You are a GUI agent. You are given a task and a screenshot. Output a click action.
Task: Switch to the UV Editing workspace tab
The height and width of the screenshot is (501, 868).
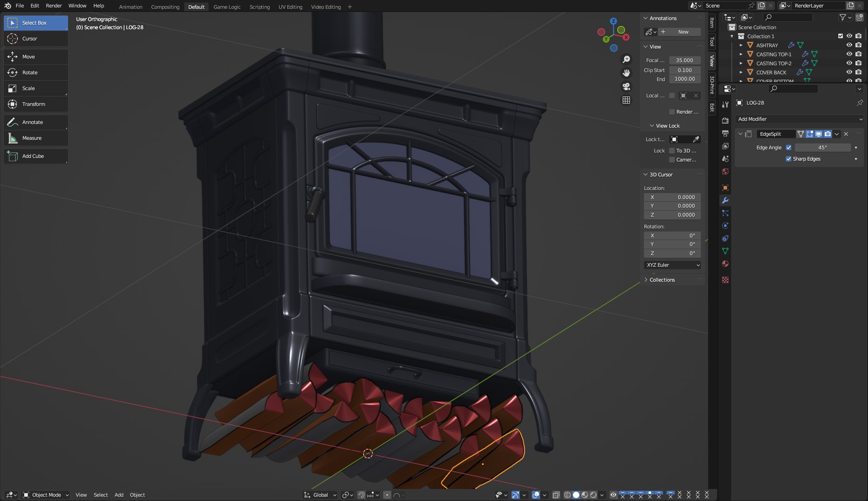click(290, 7)
